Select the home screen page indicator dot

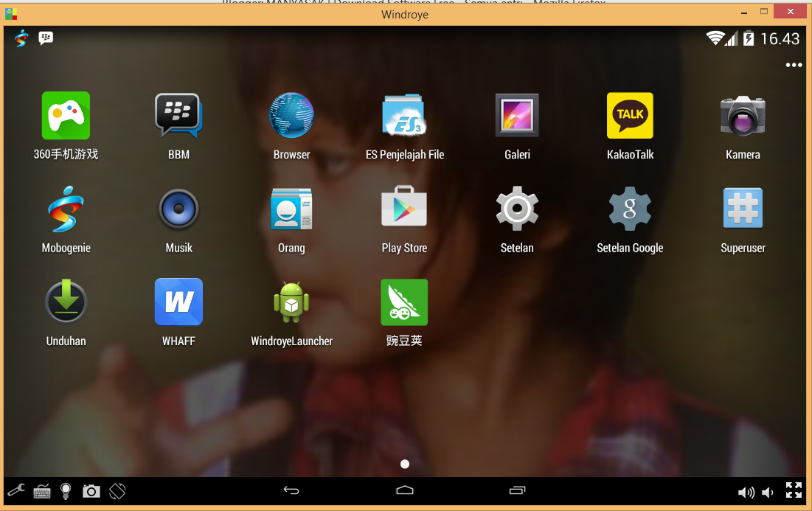pos(405,464)
